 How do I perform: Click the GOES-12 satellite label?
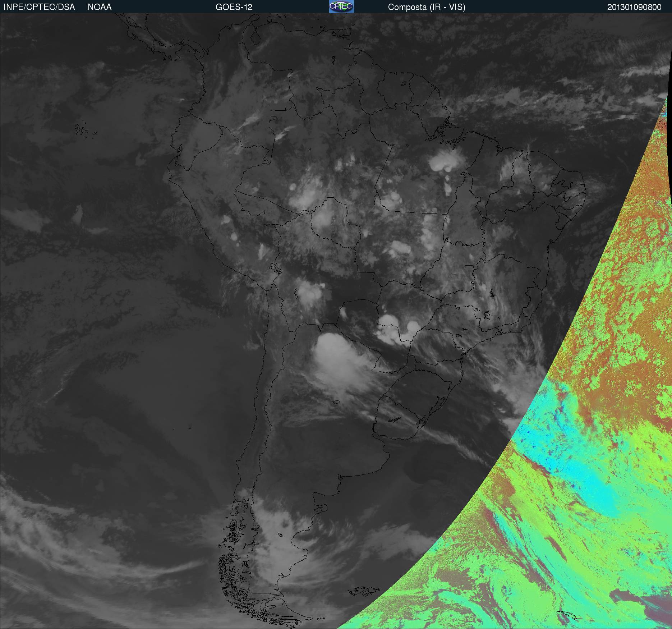pyautogui.click(x=234, y=7)
